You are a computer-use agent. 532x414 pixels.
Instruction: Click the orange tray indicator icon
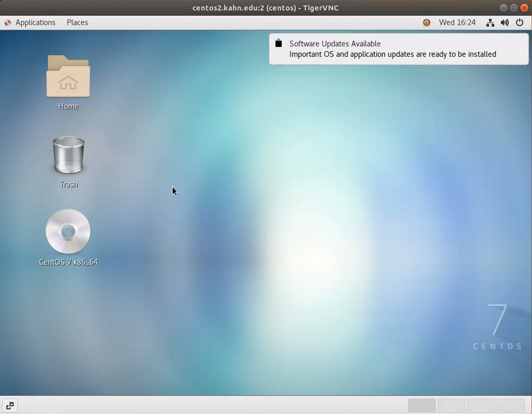(x=426, y=22)
